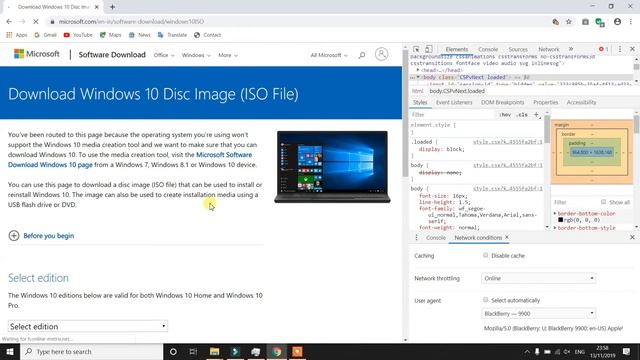Bookmark this page with the star icon
640x360 pixels.
(x=569, y=22)
